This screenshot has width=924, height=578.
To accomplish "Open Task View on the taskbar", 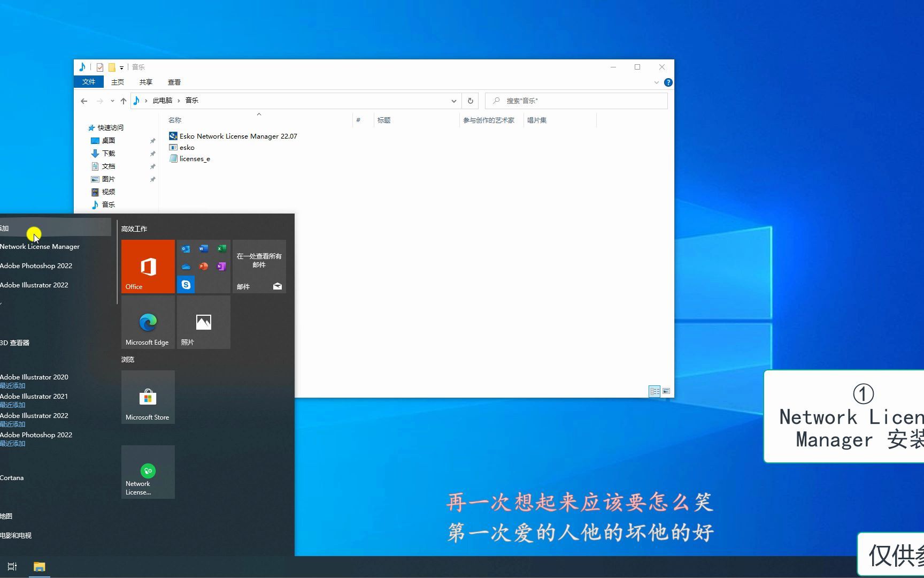I will (x=12, y=567).
